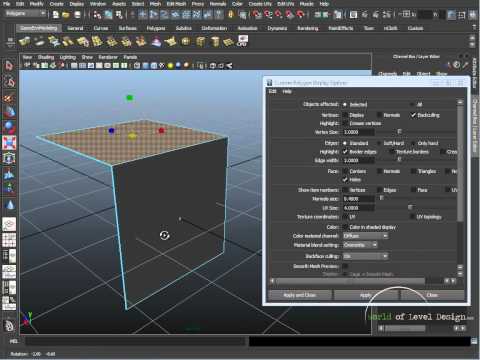Click the last-used tool cone icon
This screenshot has width=480, height=360.
(10, 205)
